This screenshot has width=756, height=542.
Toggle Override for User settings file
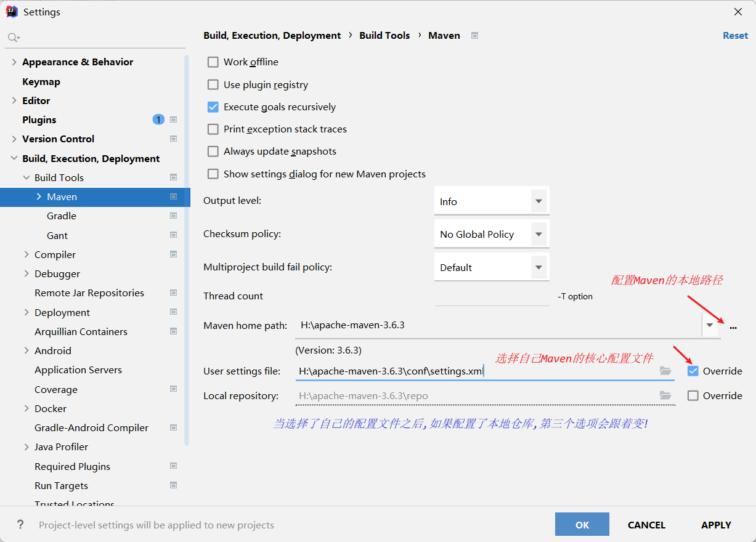693,371
